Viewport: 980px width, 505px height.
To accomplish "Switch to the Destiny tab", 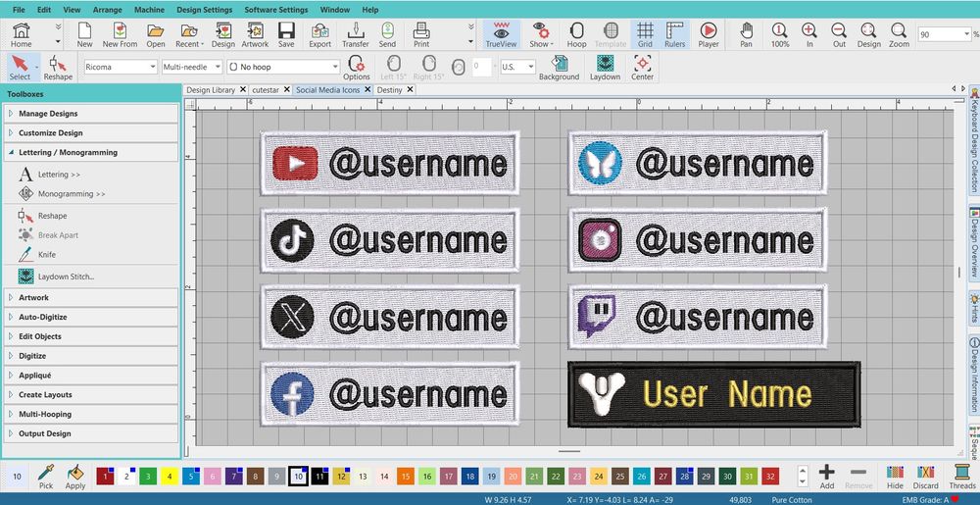I will coord(389,90).
